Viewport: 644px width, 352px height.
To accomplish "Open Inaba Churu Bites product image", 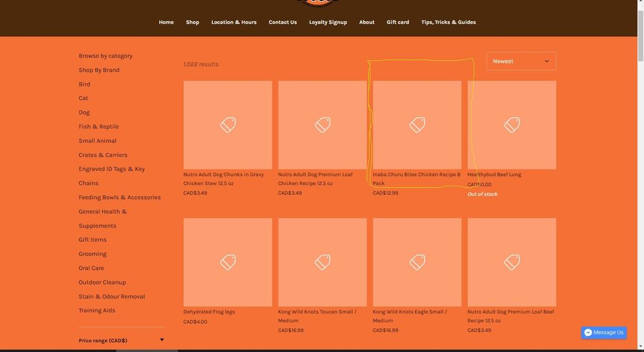I will [417, 125].
